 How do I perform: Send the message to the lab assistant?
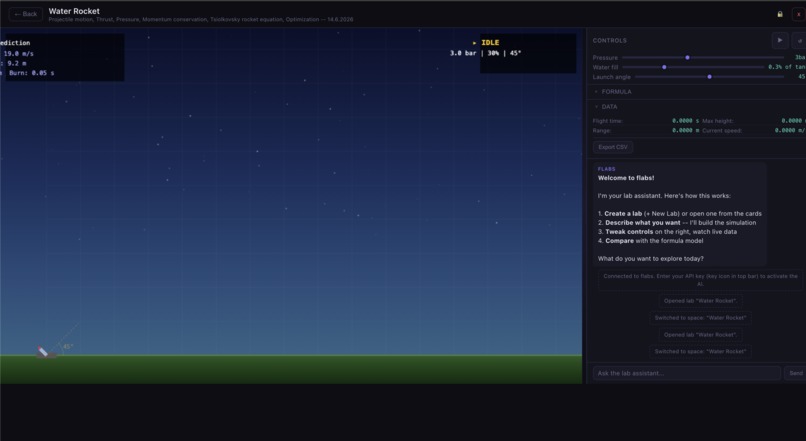click(795, 373)
